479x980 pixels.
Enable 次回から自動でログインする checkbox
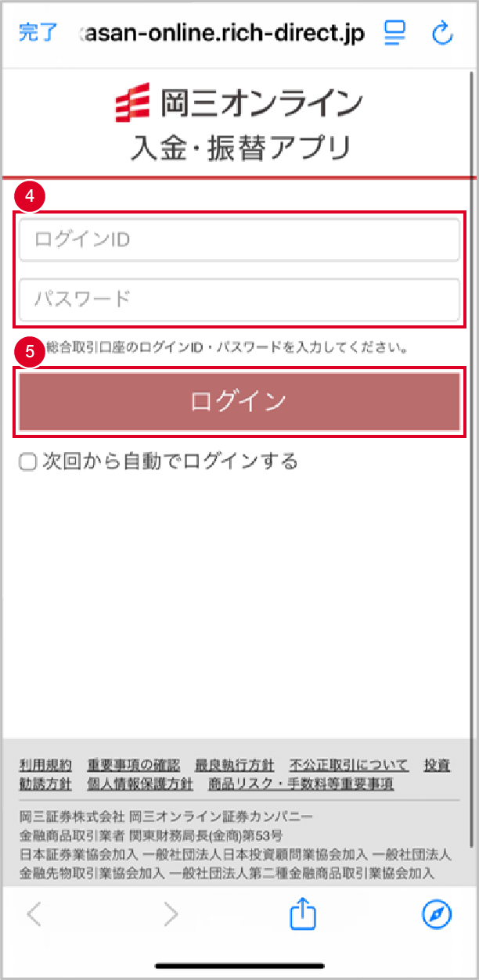click(28, 462)
